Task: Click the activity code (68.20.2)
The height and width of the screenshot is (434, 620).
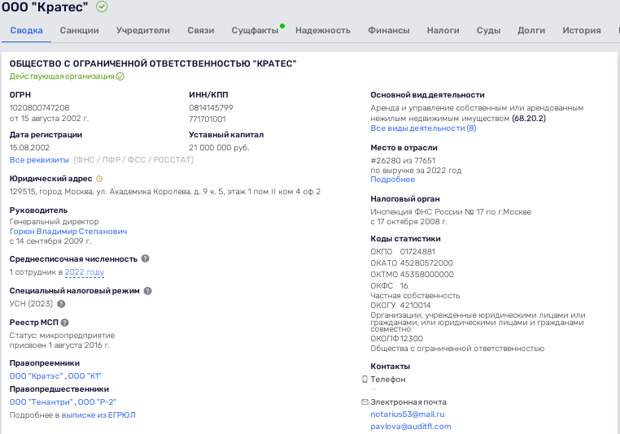Action: coord(529,118)
